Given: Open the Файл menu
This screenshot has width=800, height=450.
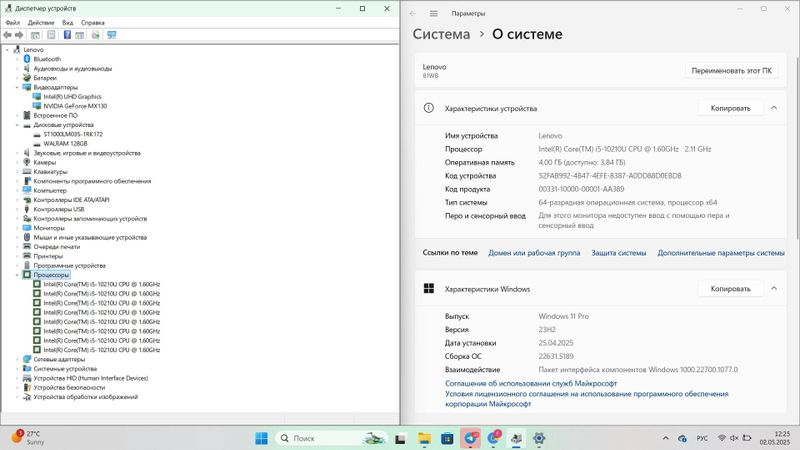Looking at the screenshot, I should click(x=13, y=22).
